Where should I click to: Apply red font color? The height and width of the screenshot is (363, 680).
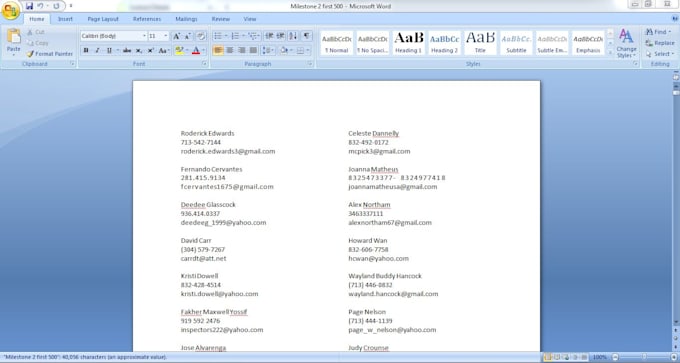(x=196, y=51)
